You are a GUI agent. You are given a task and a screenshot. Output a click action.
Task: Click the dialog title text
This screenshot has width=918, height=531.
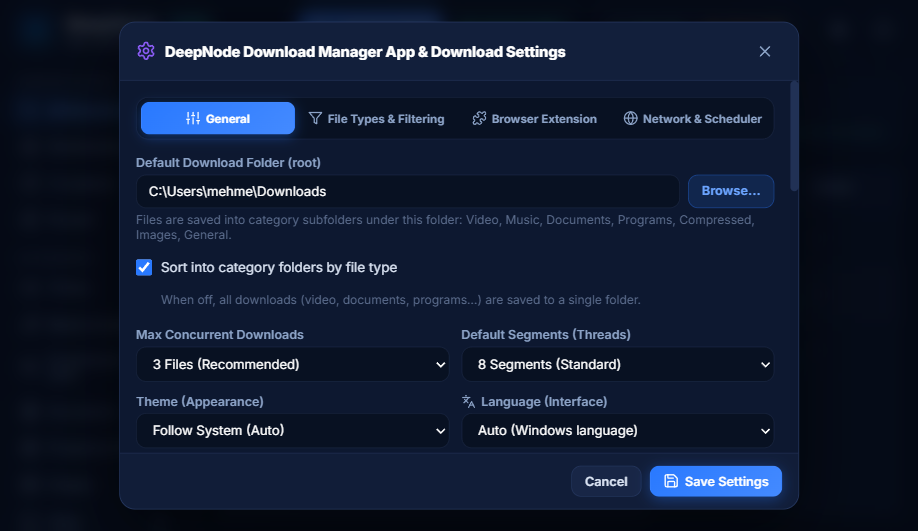(365, 52)
